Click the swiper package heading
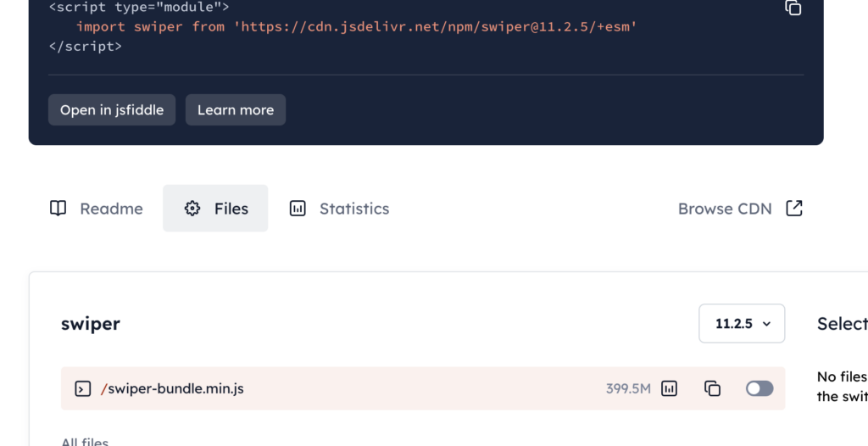This screenshot has height=446, width=868. [90, 324]
